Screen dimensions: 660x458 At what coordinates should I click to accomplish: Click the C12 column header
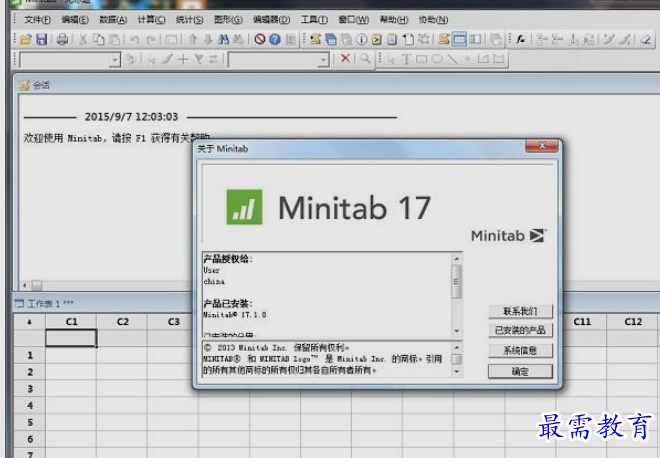(633, 322)
